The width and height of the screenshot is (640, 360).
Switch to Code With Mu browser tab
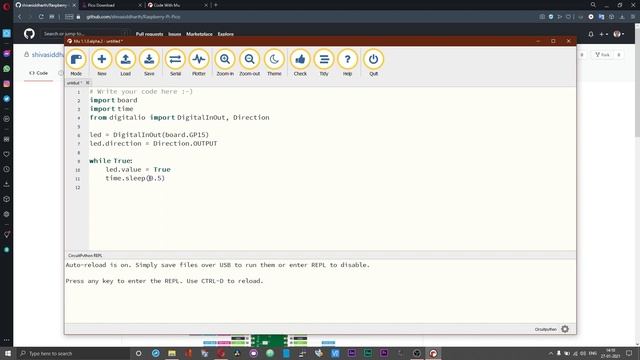(x=167, y=5)
